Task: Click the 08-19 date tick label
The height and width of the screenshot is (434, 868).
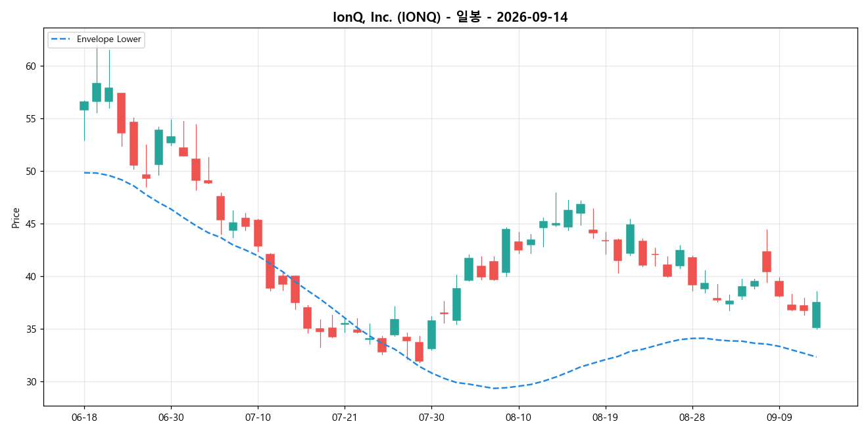Action: click(605, 418)
